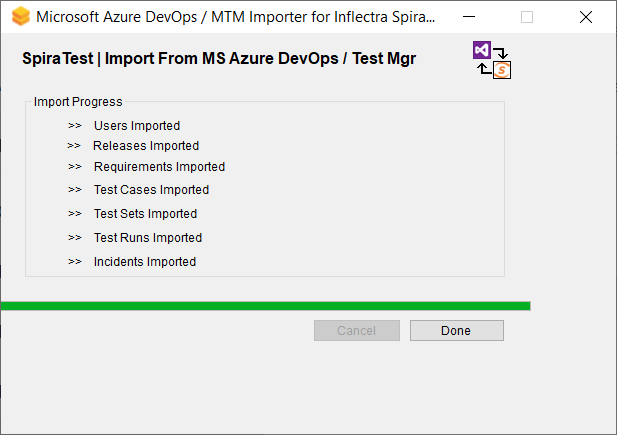Click the SpiraTest import heading text

219,59
